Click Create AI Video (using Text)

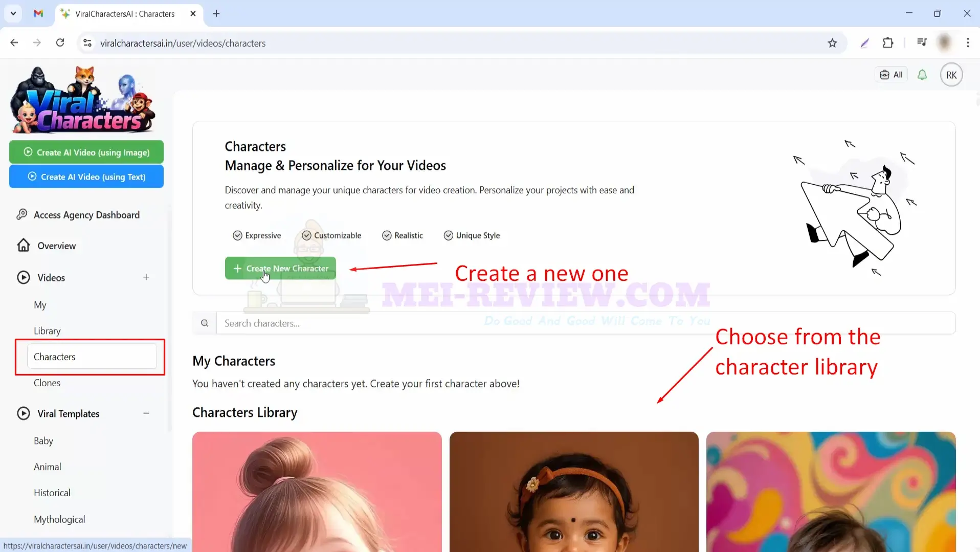[86, 176]
